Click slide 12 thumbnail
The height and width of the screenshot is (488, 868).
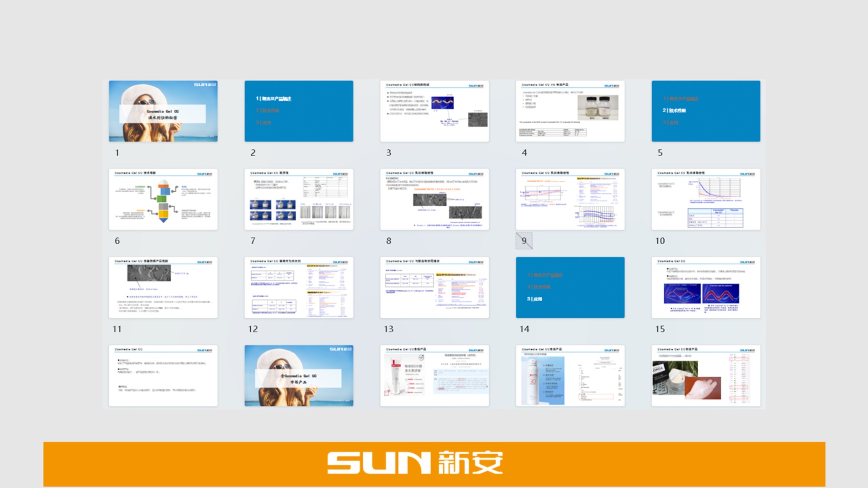299,287
